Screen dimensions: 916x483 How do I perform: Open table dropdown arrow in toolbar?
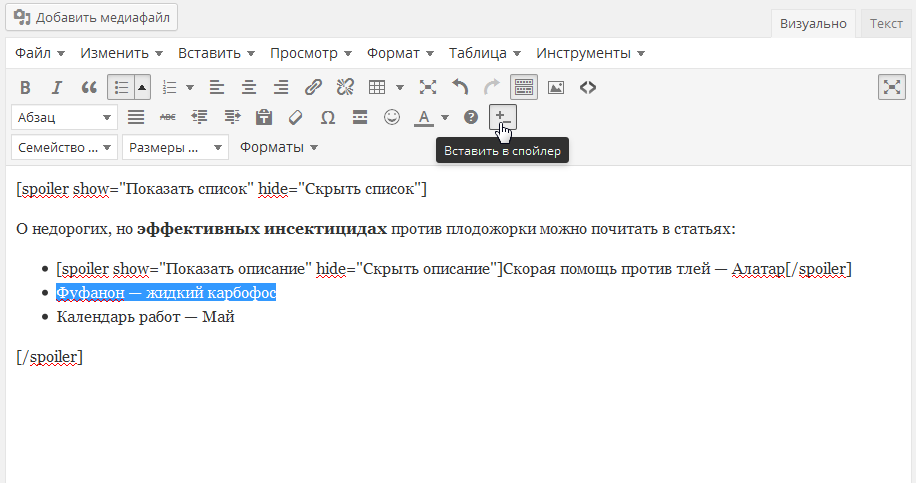coord(400,88)
